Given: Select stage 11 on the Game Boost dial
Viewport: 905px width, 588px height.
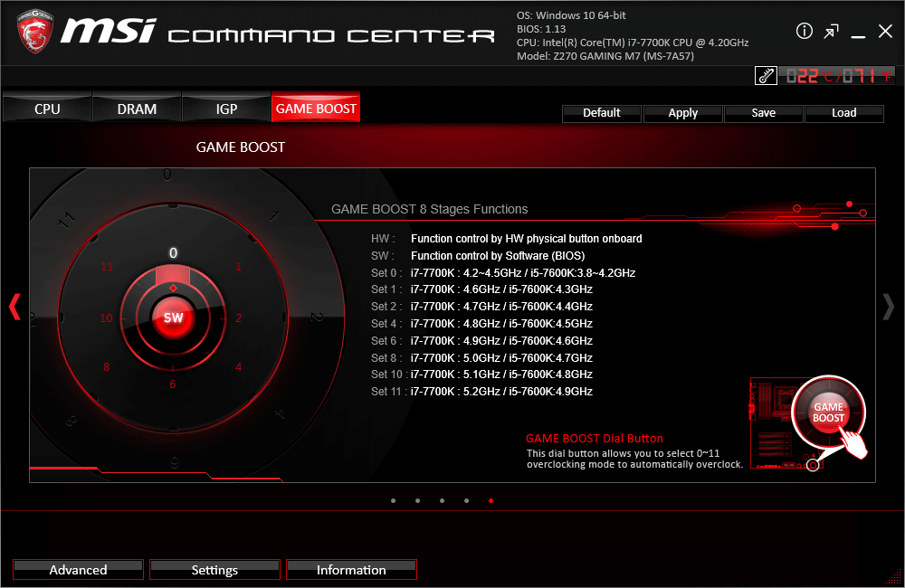Looking at the screenshot, I should [x=108, y=267].
